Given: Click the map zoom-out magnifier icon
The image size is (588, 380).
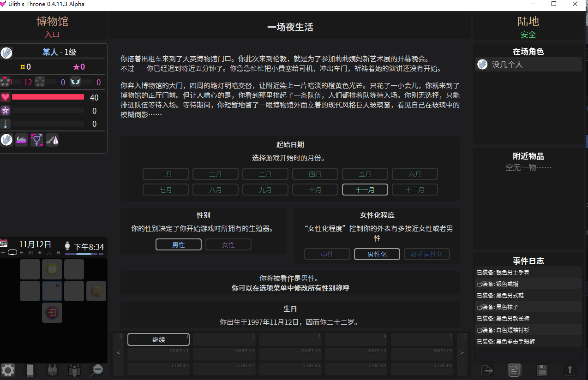Looking at the screenshot, I should pyautogui.click(x=96, y=370).
